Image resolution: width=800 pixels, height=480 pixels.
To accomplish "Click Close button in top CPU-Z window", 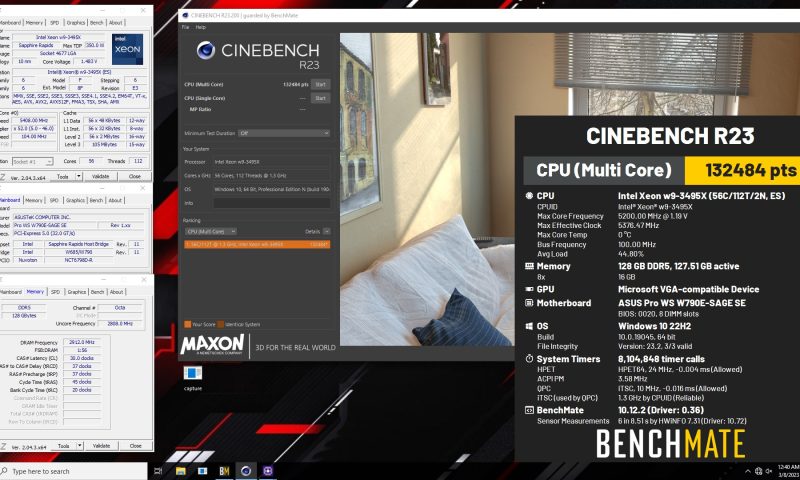I will coord(135,176).
